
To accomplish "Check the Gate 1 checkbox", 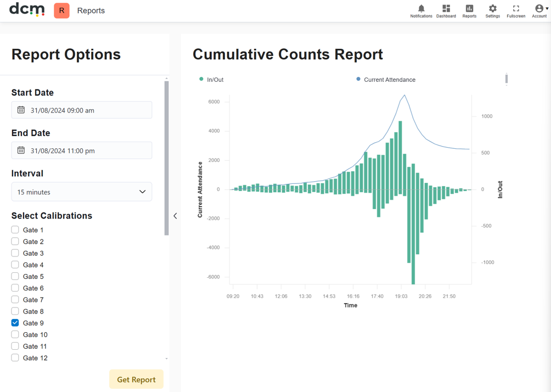I will 15,229.
